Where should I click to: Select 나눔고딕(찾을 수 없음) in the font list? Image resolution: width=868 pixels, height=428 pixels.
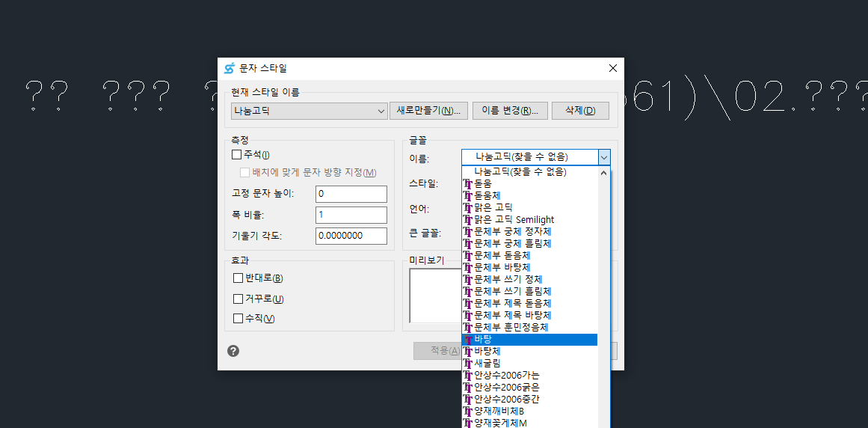(x=530, y=172)
